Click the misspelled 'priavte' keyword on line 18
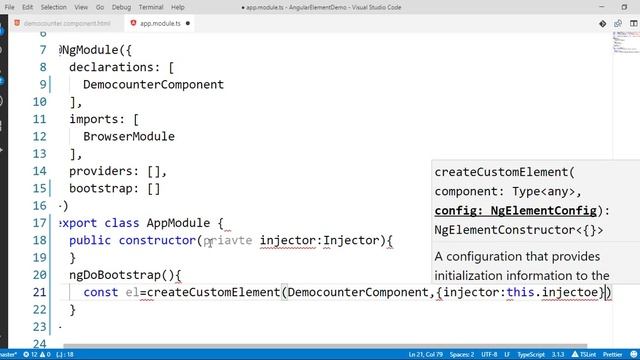 pos(228,240)
